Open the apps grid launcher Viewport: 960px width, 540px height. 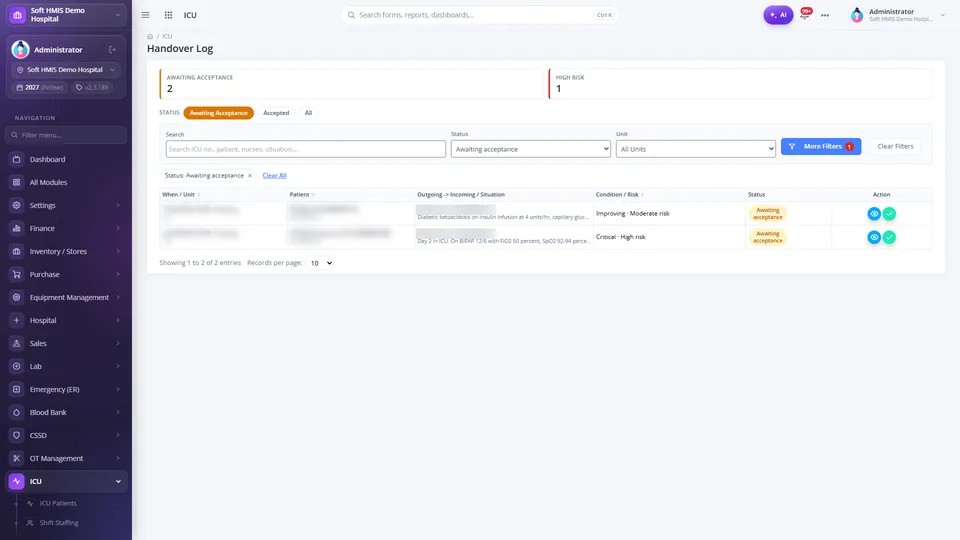pos(168,15)
